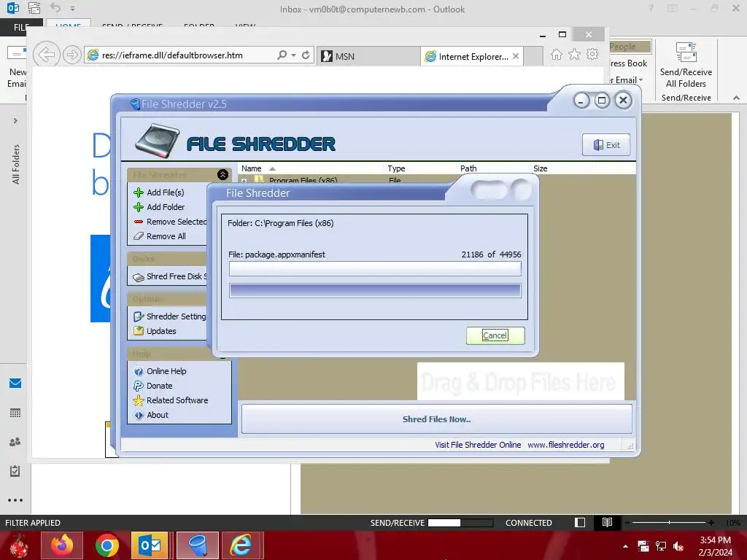
Task: Click Outlook Send/Receive All Folders
Action: [686, 66]
